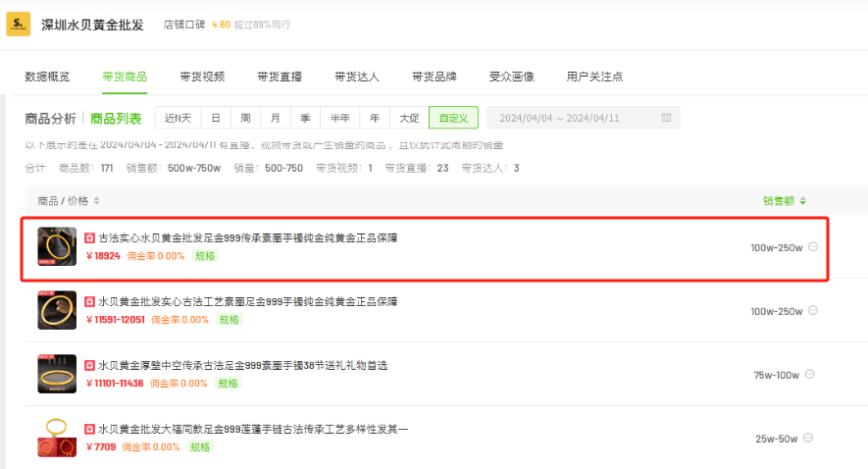Viewport: 868px width, 469px height.
Task: Open thumbnail of the ¥7709 bracelet product
Action: [57, 438]
